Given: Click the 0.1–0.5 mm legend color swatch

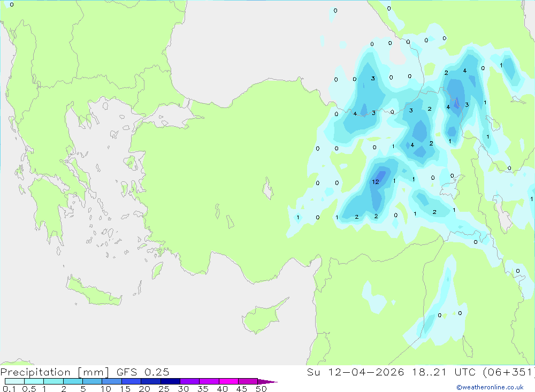Looking at the screenshot, I should pos(14,381).
